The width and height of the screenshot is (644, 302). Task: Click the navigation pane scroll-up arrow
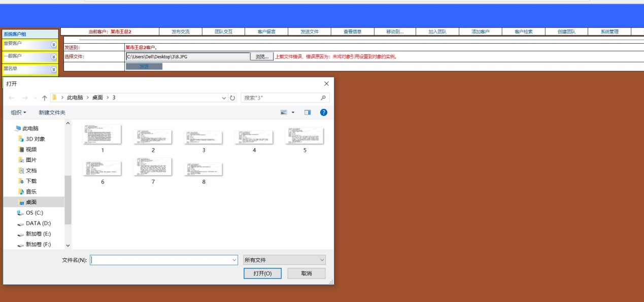click(x=68, y=123)
